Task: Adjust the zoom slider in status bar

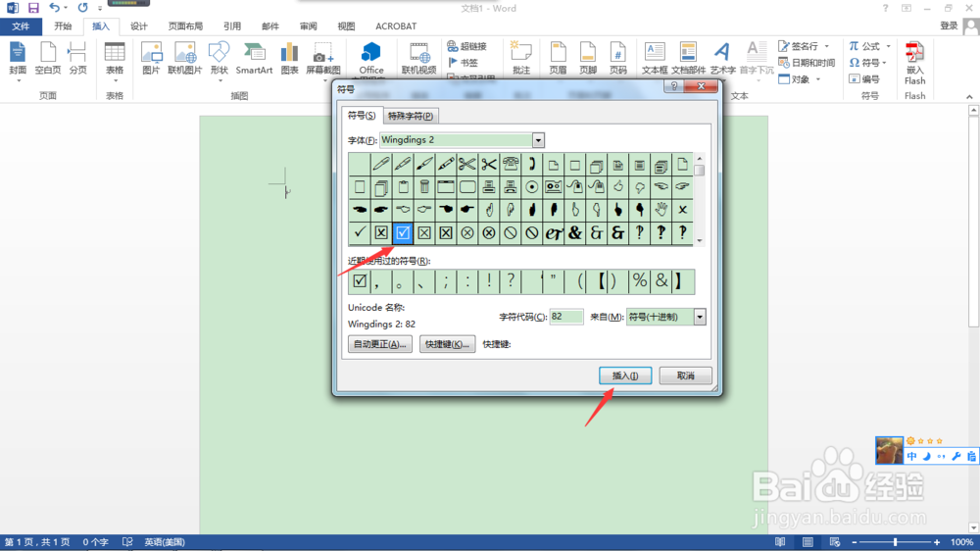Action: (x=895, y=542)
